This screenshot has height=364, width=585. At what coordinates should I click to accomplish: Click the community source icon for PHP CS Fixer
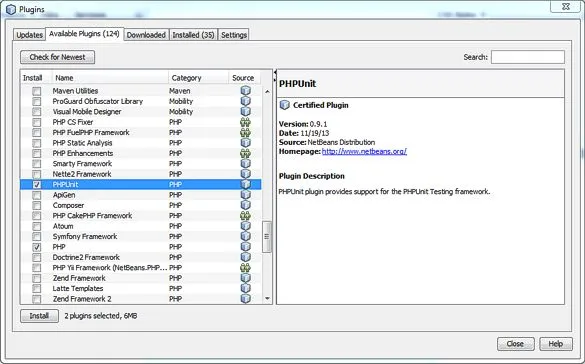(x=245, y=122)
